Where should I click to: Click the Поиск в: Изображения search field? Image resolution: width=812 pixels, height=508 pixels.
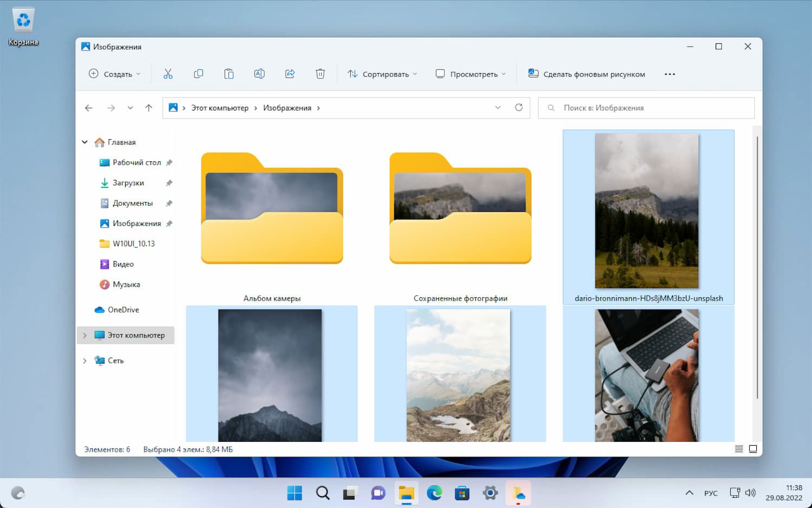[x=646, y=108]
